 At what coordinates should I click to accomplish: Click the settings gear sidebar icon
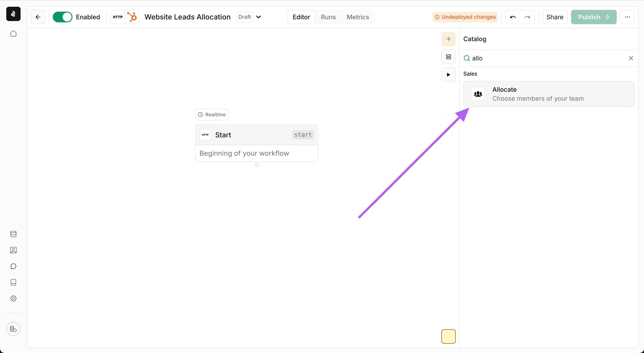point(13,299)
